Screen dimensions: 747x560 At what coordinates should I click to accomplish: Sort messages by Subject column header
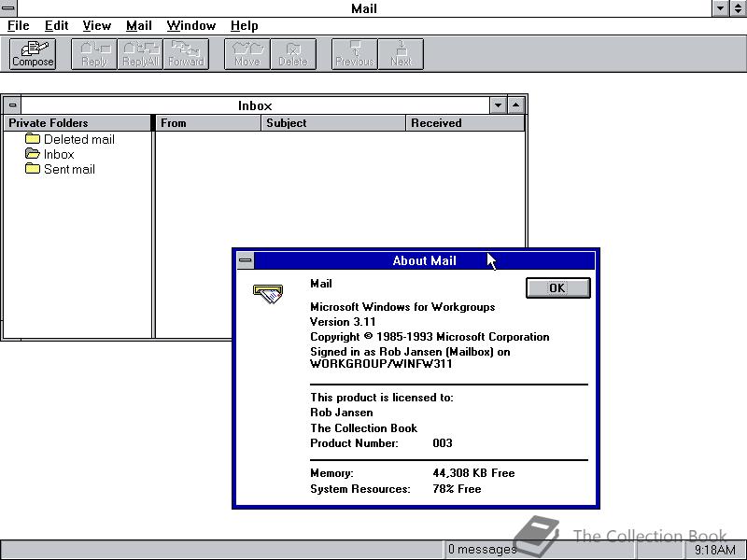(x=333, y=123)
